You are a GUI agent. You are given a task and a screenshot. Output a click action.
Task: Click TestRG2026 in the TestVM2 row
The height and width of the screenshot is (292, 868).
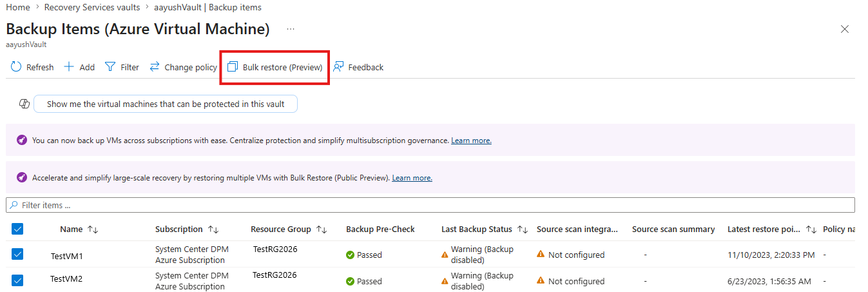click(x=275, y=275)
